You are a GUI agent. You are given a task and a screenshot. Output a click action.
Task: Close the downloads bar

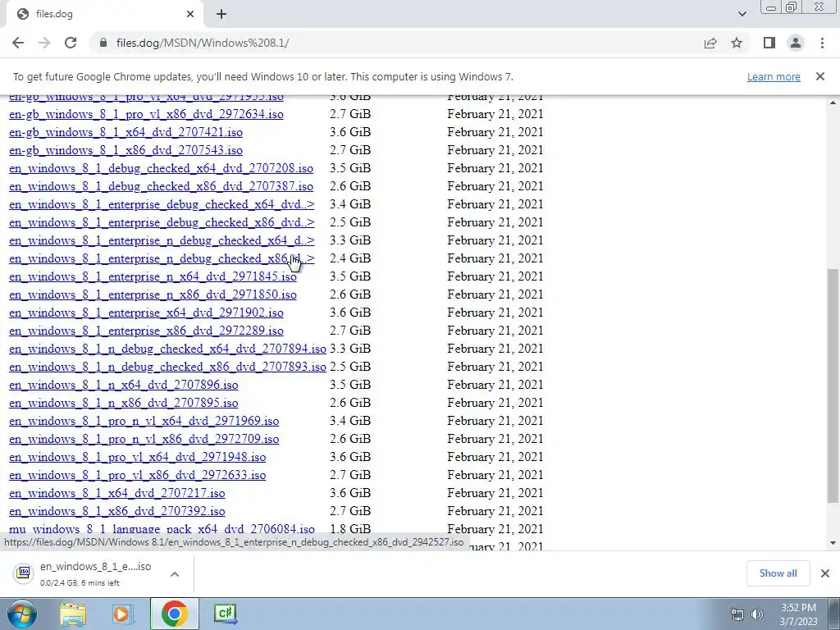pyautogui.click(x=825, y=573)
